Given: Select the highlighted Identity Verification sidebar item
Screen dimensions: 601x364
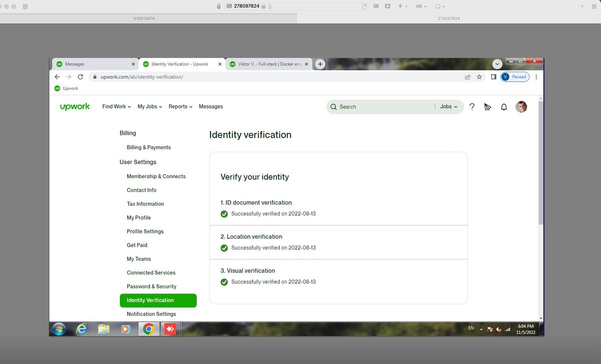Looking at the screenshot, I should point(158,300).
